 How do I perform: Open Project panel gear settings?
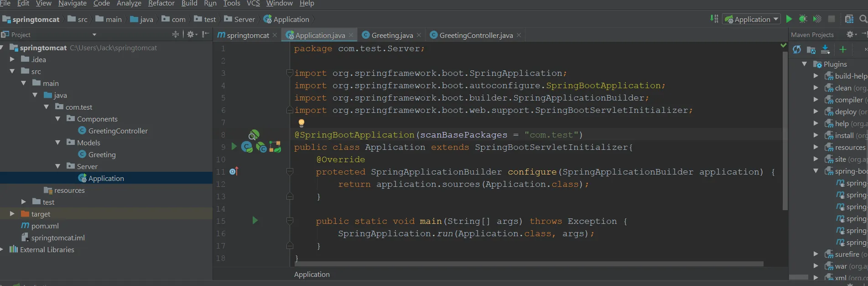pyautogui.click(x=192, y=34)
